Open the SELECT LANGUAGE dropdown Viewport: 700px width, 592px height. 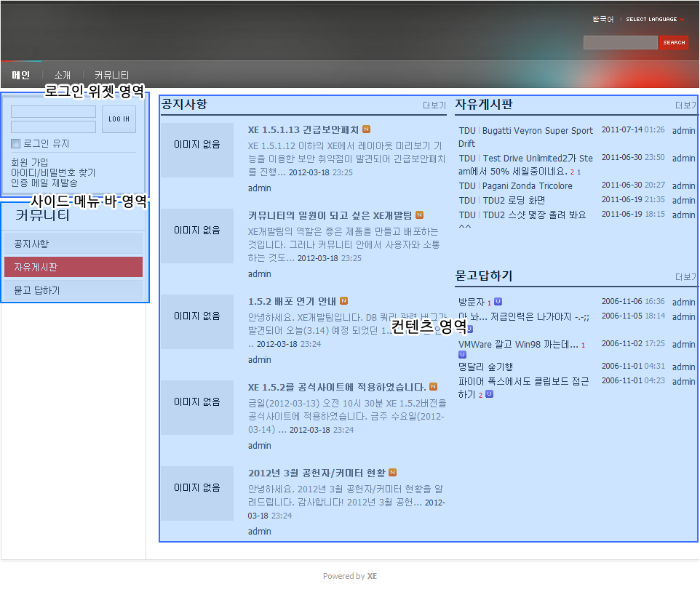pyautogui.click(x=654, y=20)
